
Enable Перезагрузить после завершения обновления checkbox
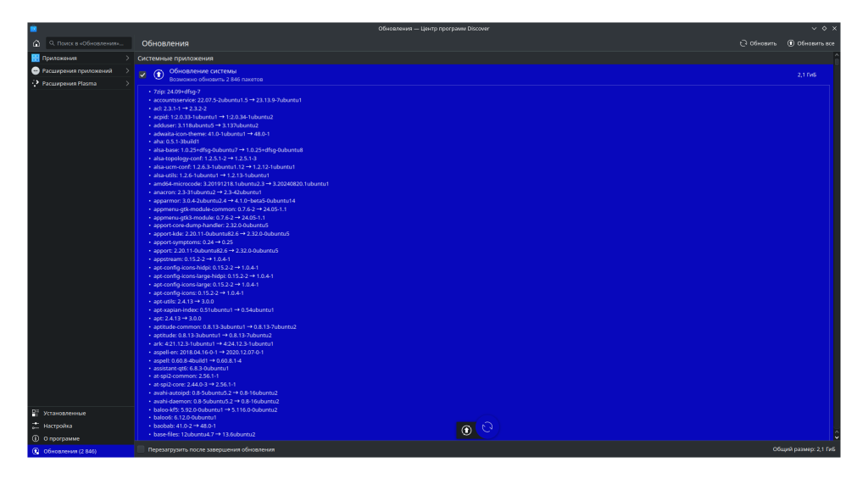point(142,449)
